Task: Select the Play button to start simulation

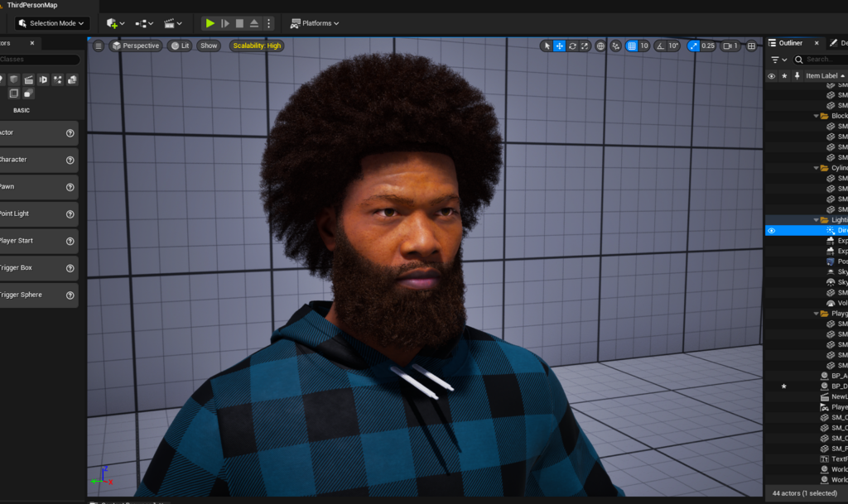Action: [x=210, y=23]
